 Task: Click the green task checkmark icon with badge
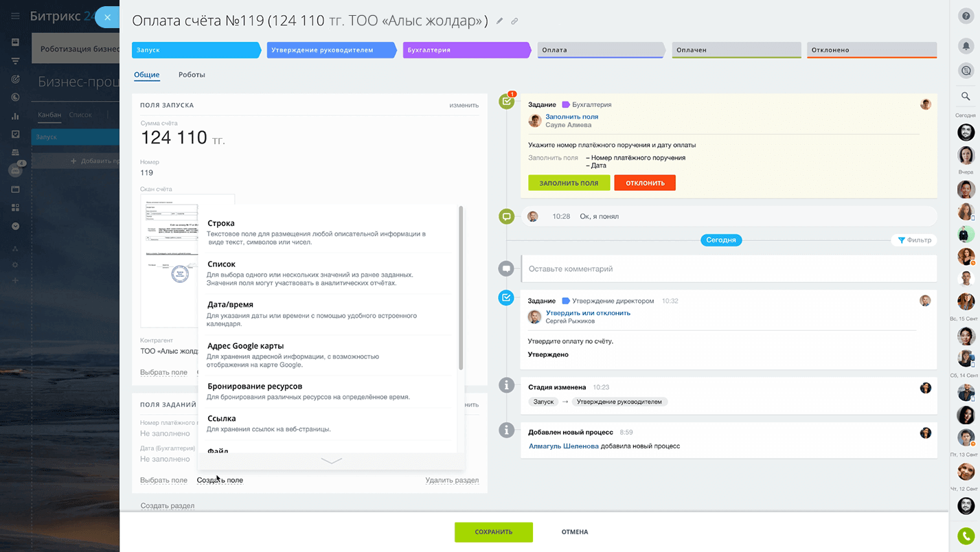(507, 102)
